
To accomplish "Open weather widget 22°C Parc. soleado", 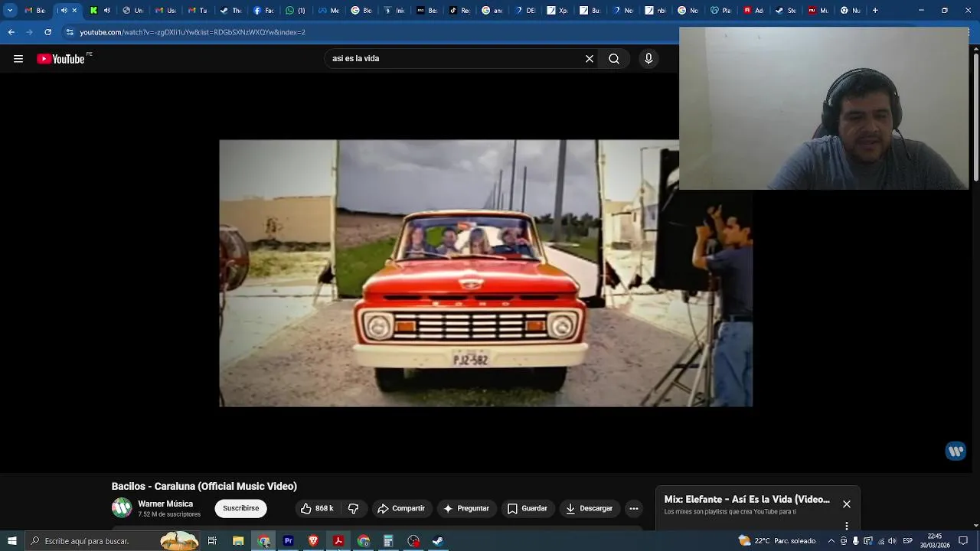I will tap(776, 541).
